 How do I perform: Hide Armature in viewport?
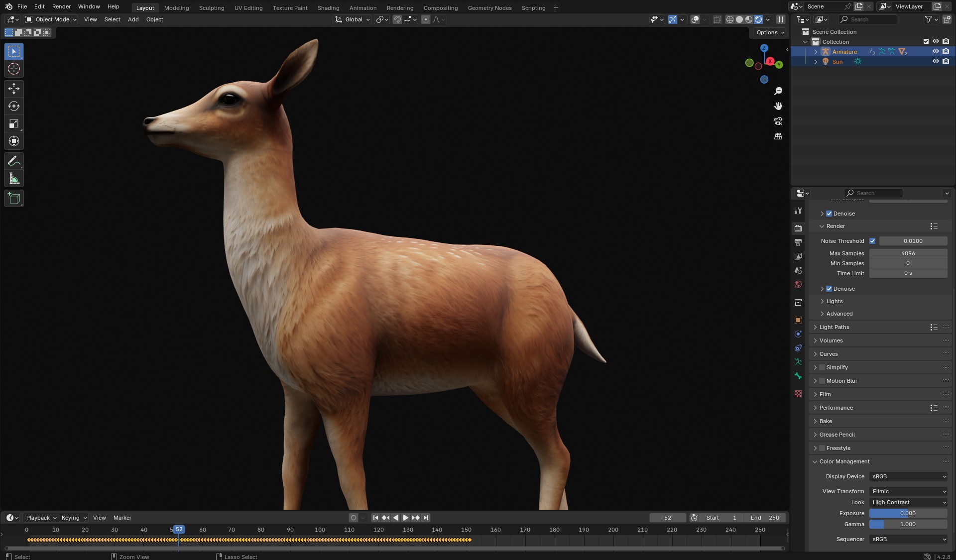click(936, 52)
